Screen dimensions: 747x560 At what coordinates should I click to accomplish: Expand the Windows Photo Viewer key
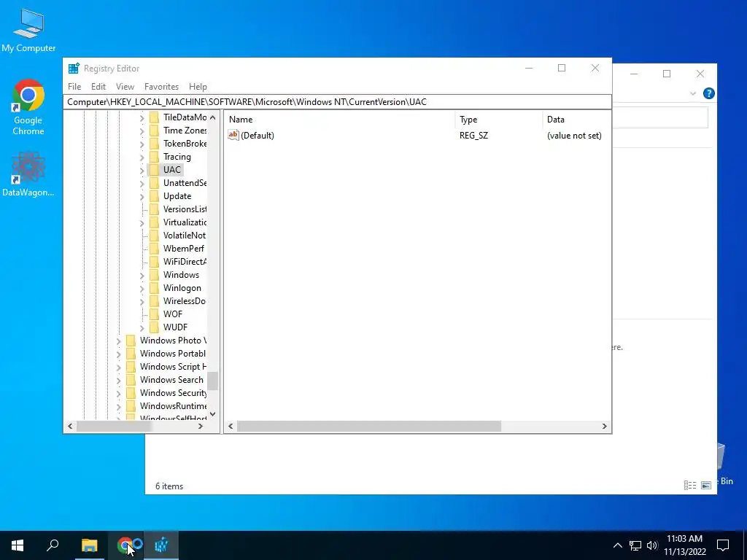point(119,341)
